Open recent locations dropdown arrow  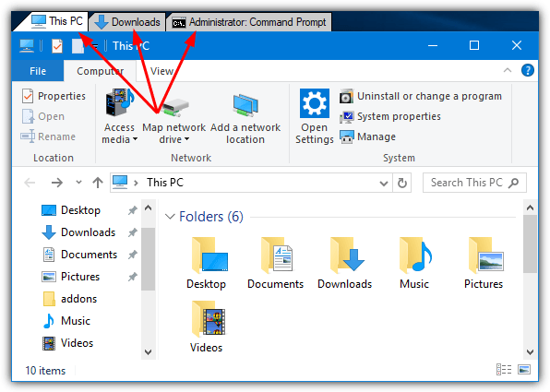click(x=79, y=182)
